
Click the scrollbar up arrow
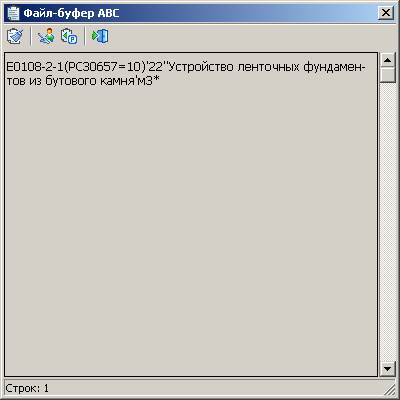(x=387, y=60)
